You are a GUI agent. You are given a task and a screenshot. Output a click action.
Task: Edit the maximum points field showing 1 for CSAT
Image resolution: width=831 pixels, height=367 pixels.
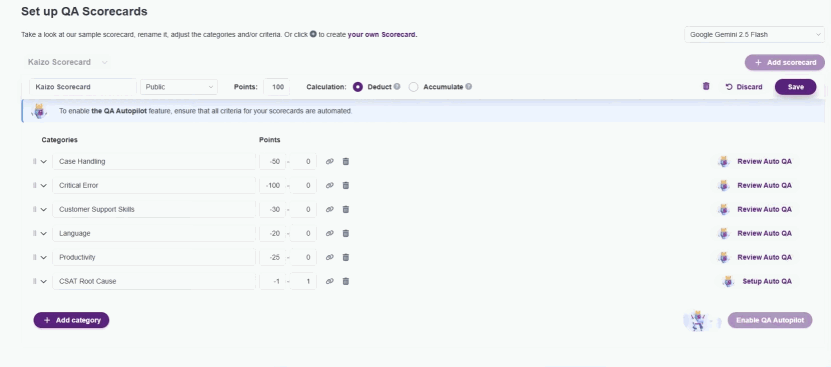pos(304,281)
